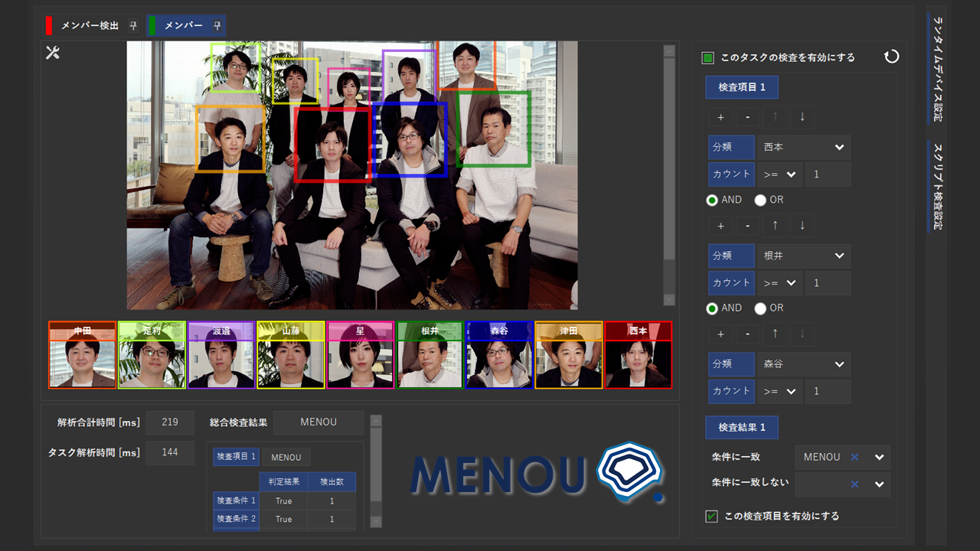Click the minus button above the 根井 condition
Image resolution: width=980 pixels, height=551 pixels.
pyautogui.click(x=747, y=226)
